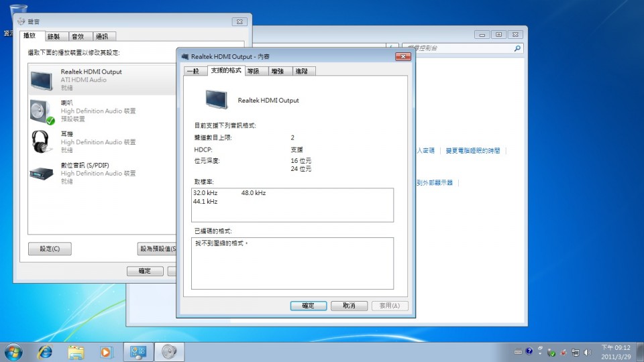Click the blue help tray icon
Screen dimensions: 644x362
[x=529, y=351]
